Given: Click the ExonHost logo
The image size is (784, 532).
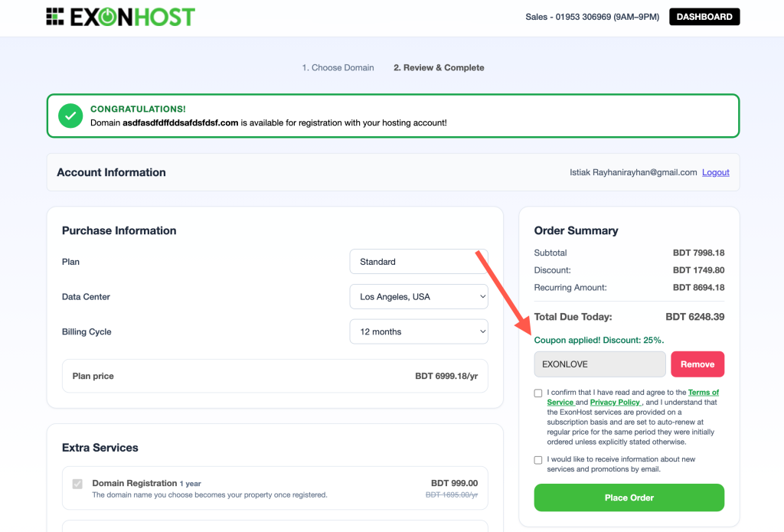Looking at the screenshot, I should point(120,17).
